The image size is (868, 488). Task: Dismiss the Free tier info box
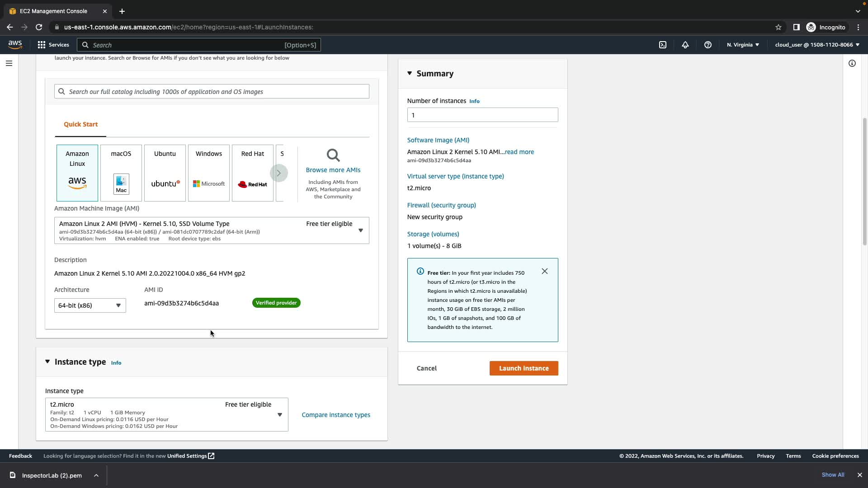(x=545, y=271)
